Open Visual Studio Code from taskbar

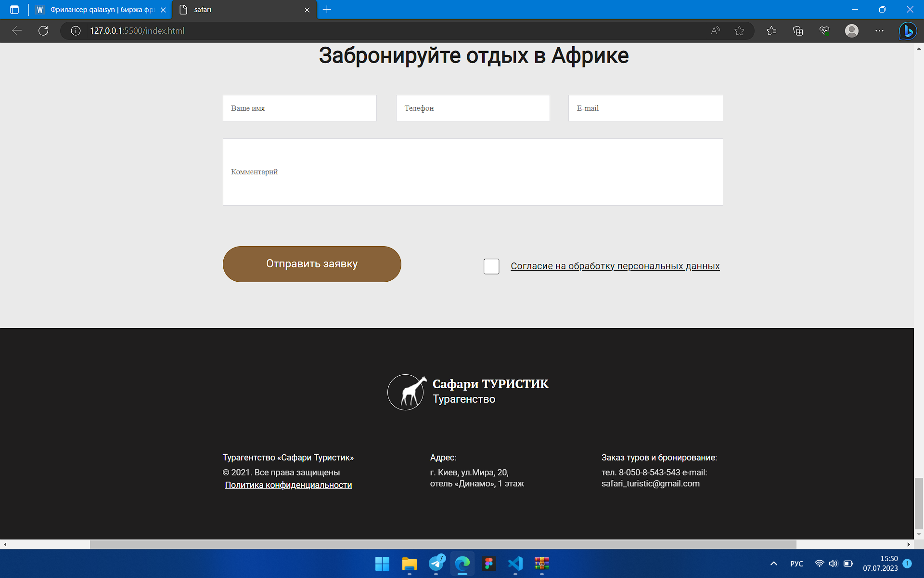pyautogui.click(x=515, y=563)
